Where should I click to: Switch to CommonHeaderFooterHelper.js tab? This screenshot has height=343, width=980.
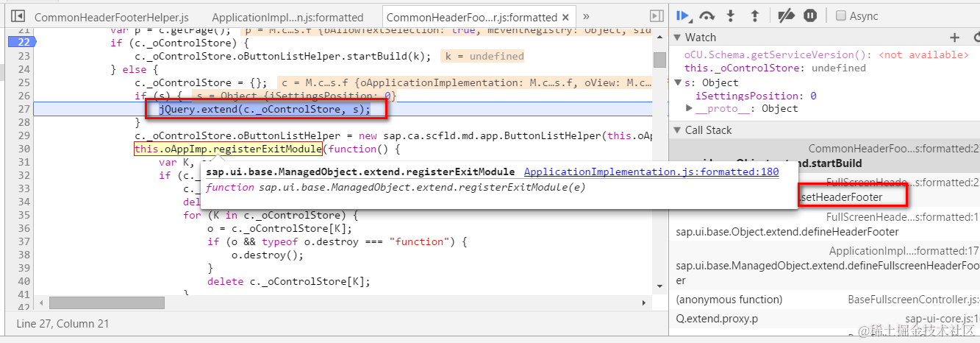click(x=112, y=17)
